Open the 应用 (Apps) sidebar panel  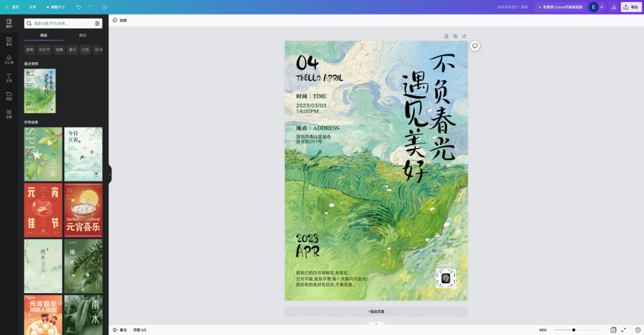(8, 114)
